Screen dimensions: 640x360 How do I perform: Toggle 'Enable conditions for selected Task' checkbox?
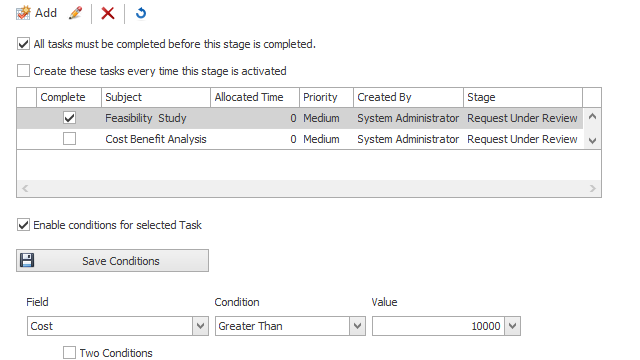23,224
